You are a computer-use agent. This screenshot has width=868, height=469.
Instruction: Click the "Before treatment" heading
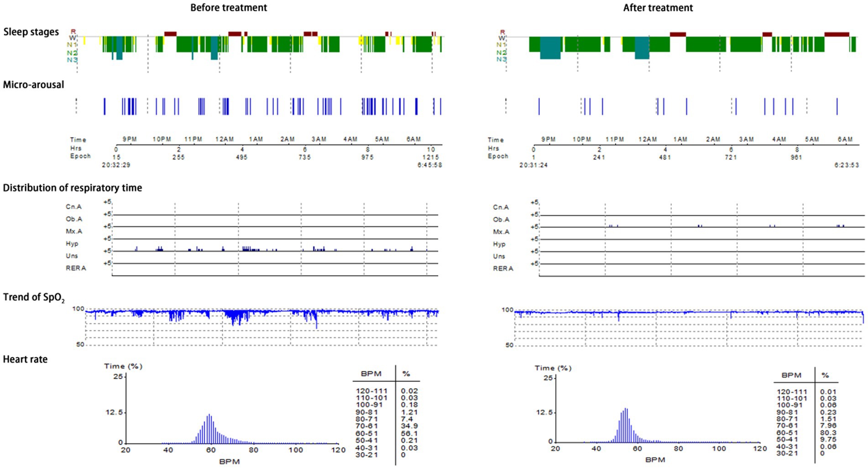click(229, 8)
